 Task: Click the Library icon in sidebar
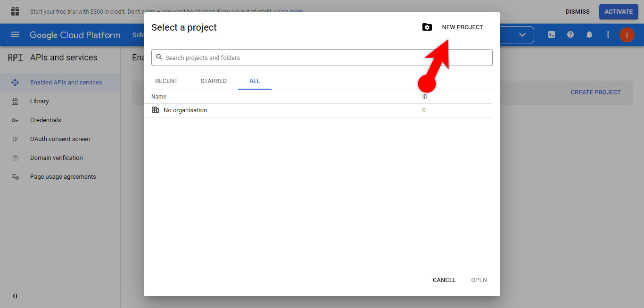pos(15,101)
